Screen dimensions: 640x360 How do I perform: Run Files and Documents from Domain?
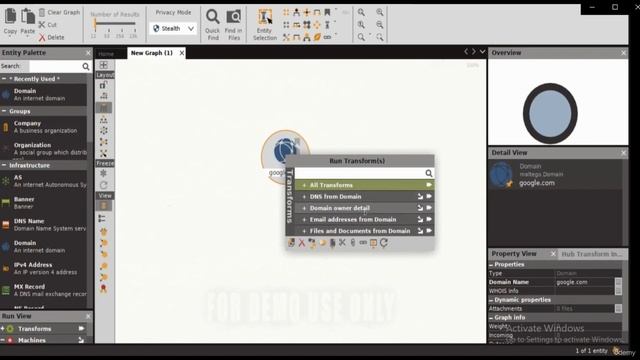tap(429, 231)
